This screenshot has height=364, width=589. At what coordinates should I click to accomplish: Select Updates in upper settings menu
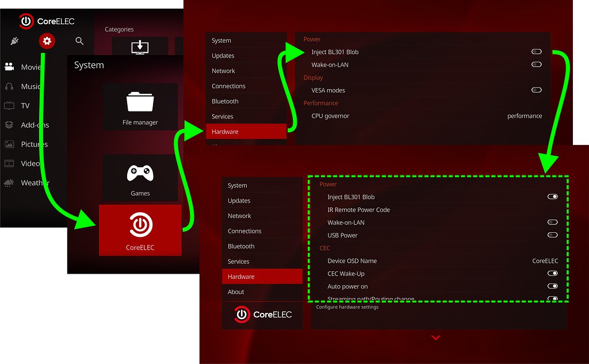246,56
